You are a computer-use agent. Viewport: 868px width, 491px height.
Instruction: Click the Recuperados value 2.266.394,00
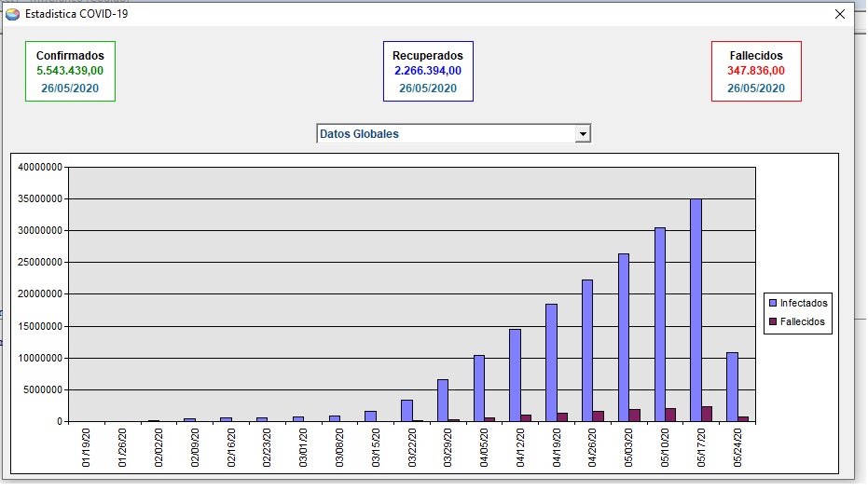[428, 71]
